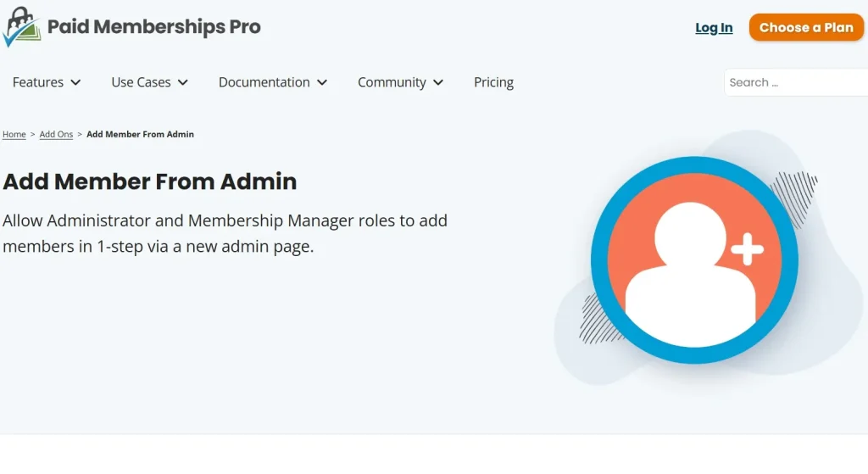Select the Documentation menu label
The width and height of the screenshot is (868, 474).
point(264,82)
